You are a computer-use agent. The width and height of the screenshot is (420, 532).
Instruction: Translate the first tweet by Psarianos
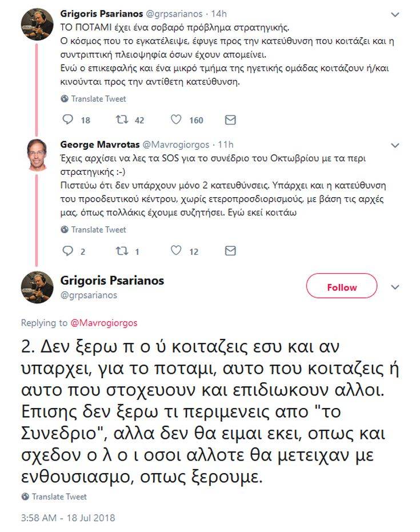(94, 99)
